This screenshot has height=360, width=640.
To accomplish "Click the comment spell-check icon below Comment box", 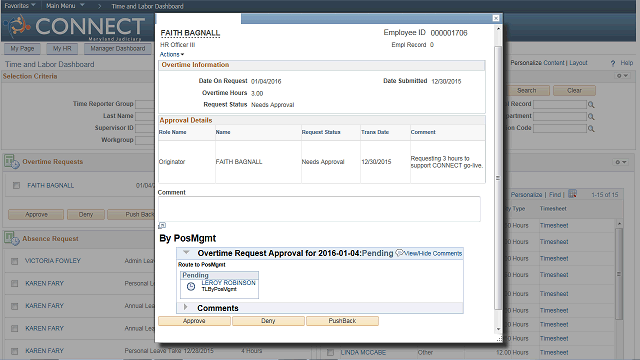I will pyautogui.click(x=162, y=226).
